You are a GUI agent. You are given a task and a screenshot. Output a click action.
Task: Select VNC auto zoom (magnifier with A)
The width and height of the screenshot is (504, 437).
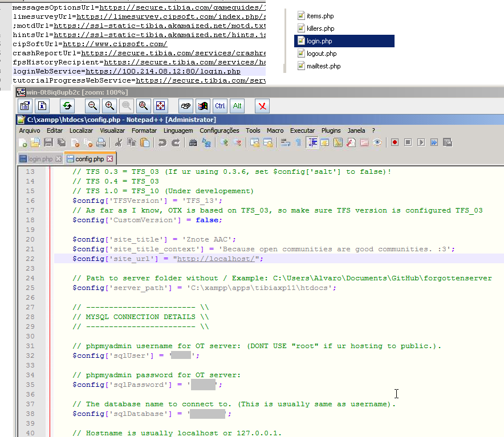tap(143, 106)
